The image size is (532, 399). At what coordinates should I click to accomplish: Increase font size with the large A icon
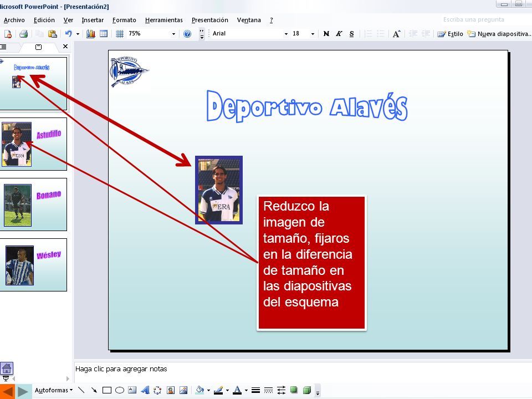[x=396, y=34]
